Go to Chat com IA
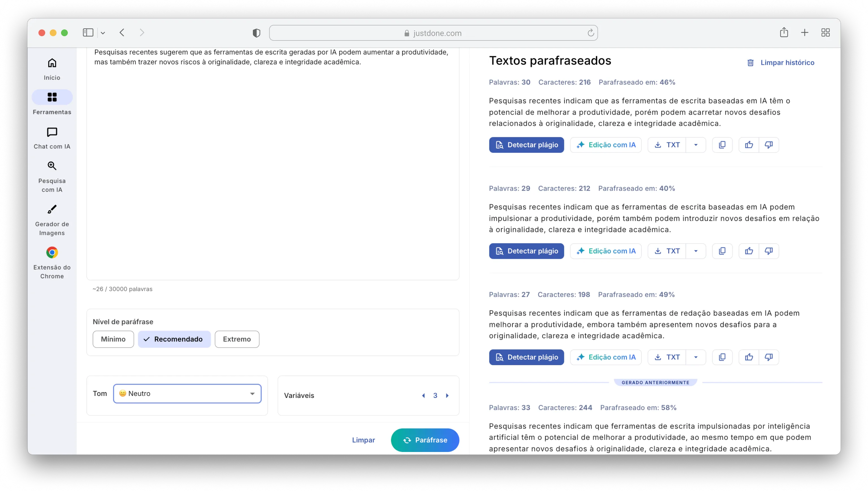The height and width of the screenshot is (491, 868). [52, 138]
